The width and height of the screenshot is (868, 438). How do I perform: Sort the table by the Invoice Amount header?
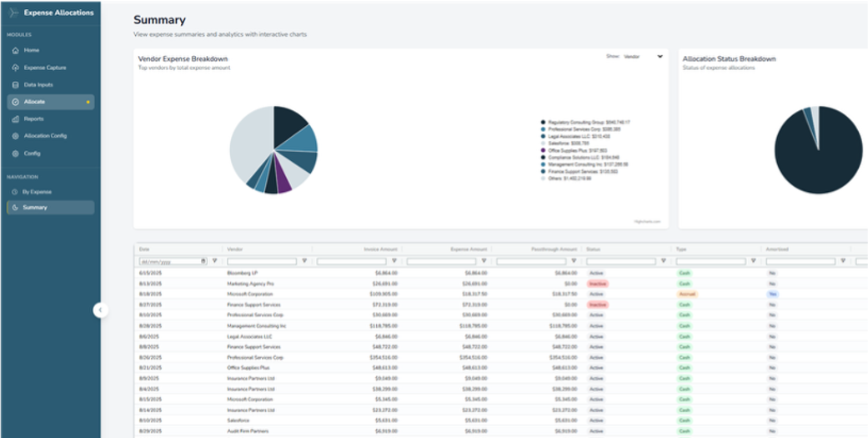[x=381, y=249]
